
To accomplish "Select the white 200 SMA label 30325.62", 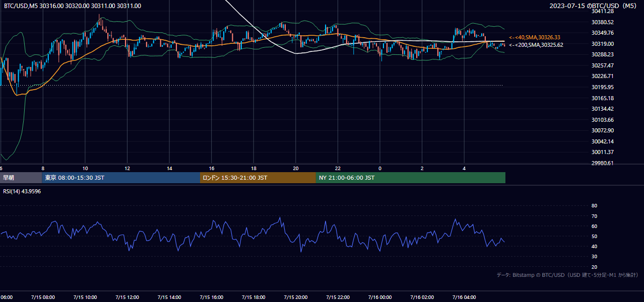I will (x=536, y=45).
